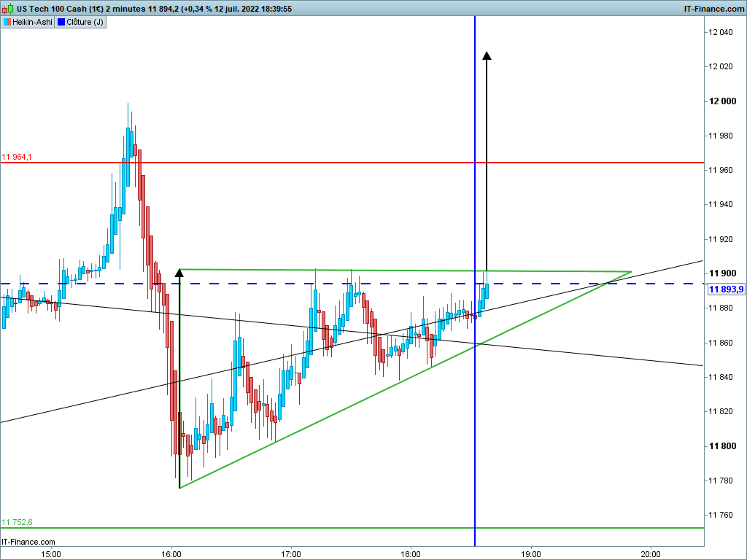Image resolution: width=747 pixels, height=560 pixels.
Task: Click the 19:00 time axis label
Action: click(530, 554)
